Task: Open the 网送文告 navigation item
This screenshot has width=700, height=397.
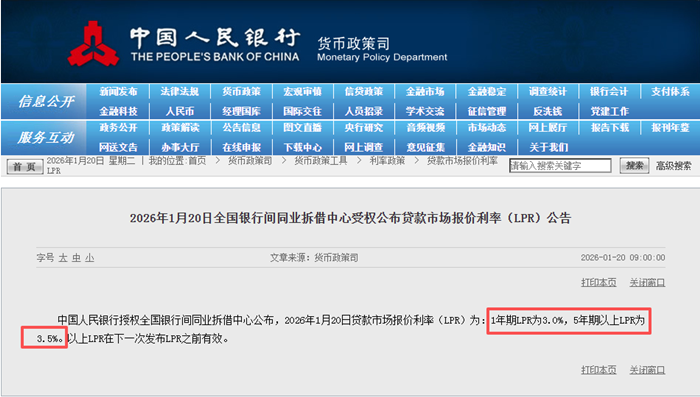Action: (118, 147)
